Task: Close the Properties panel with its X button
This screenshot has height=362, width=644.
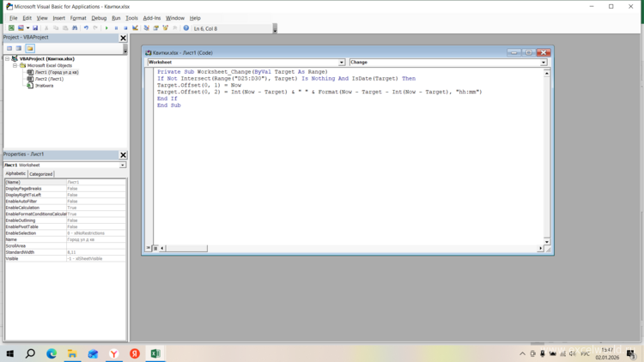Action: tap(123, 154)
